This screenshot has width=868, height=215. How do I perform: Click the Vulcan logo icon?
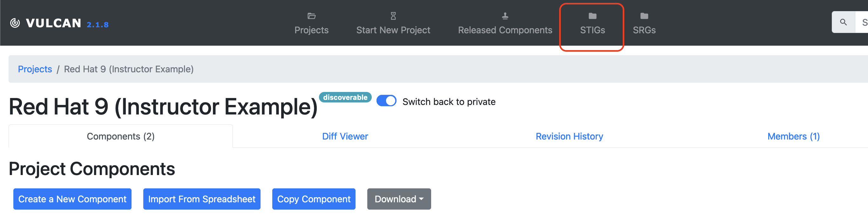coord(15,23)
